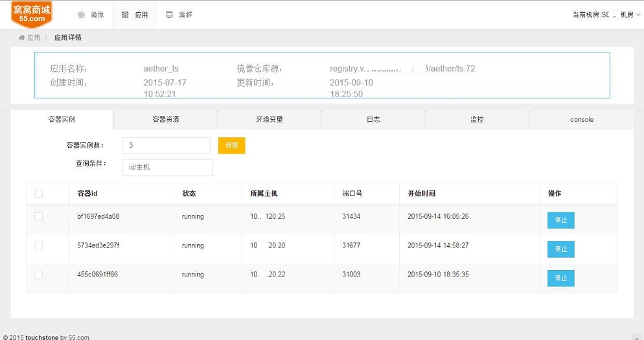The height and width of the screenshot is (340, 644).
Task: Switch to the 日志 logs tab
Action: (x=373, y=120)
